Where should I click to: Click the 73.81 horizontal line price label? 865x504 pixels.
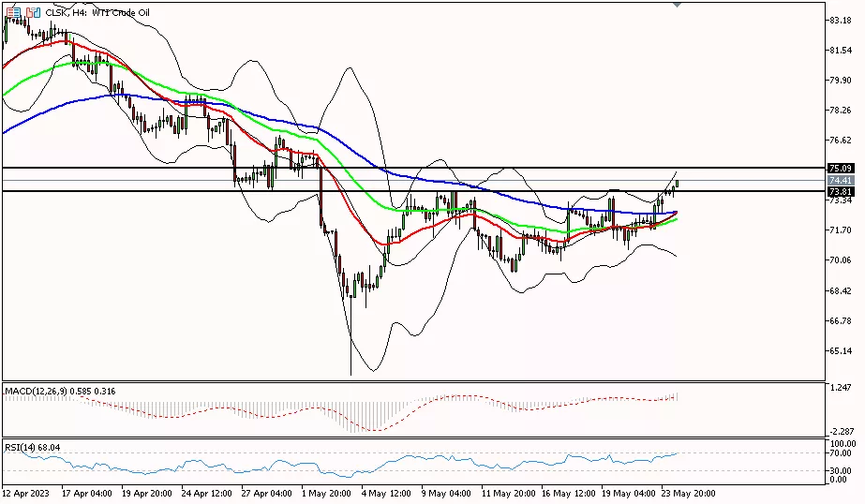[x=840, y=191]
